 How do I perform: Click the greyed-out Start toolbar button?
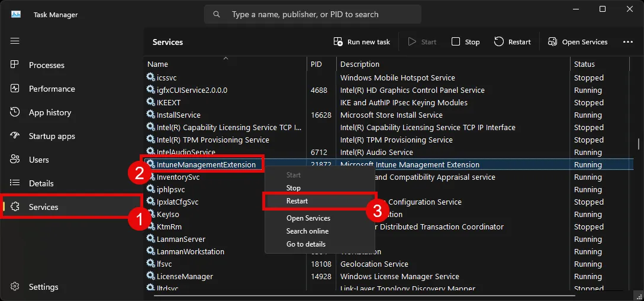click(422, 42)
